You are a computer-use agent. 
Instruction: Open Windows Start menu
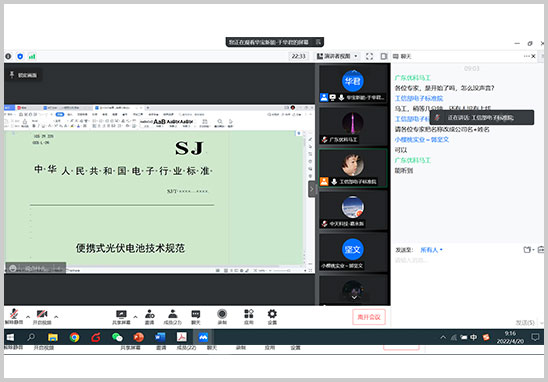pos(10,337)
